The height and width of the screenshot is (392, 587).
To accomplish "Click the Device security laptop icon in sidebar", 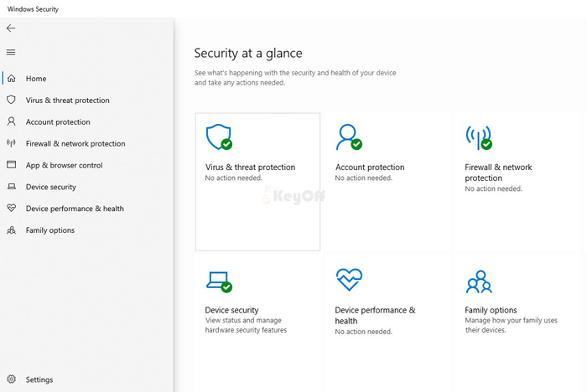I will (x=11, y=188).
